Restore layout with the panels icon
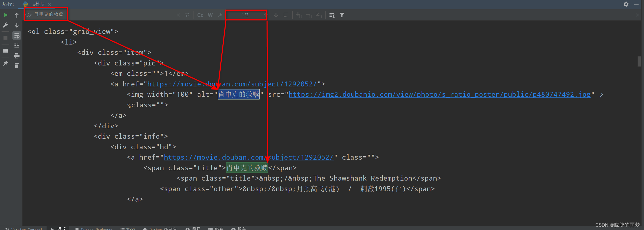This screenshot has width=644, height=230. pos(5,50)
